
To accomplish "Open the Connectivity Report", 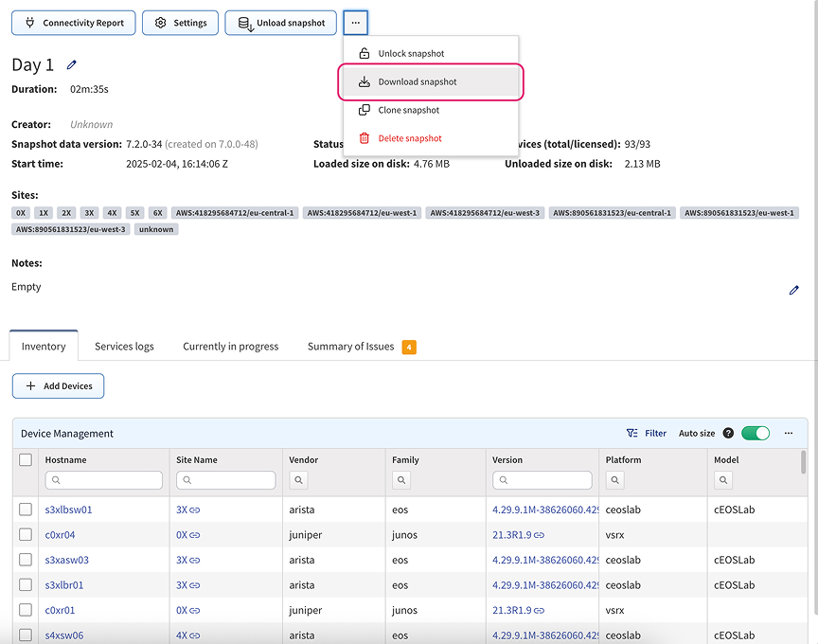I will [x=74, y=23].
